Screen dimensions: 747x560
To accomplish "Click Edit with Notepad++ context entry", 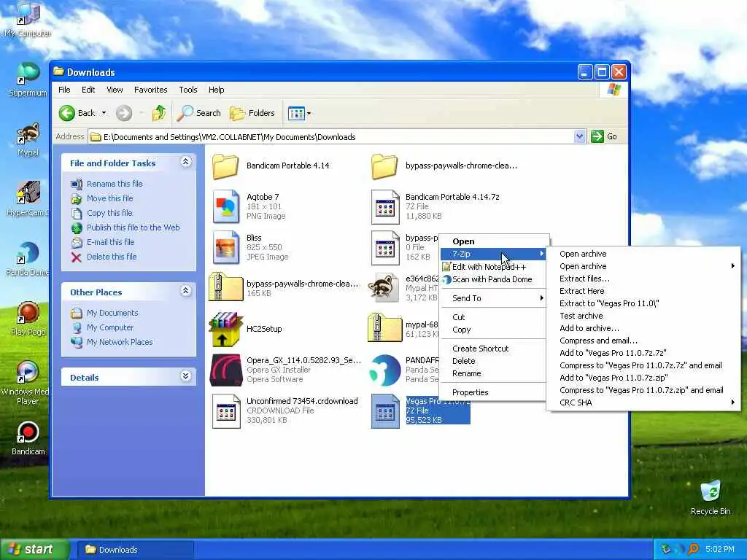I will tap(492, 267).
